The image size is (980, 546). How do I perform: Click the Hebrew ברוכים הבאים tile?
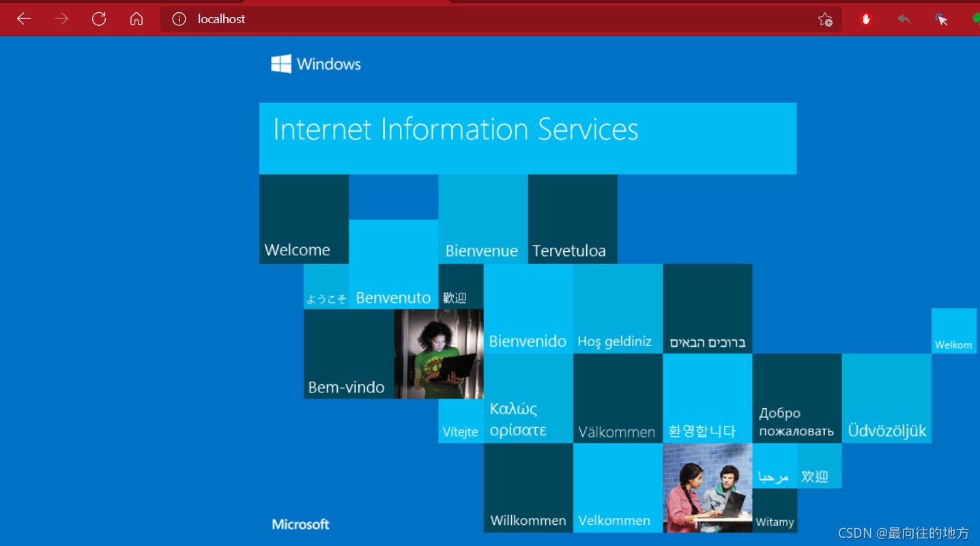pyautogui.click(x=707, y=308)
